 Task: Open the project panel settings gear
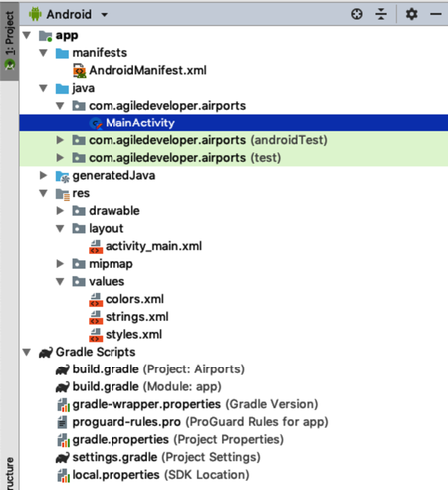(x=411, y=14)
